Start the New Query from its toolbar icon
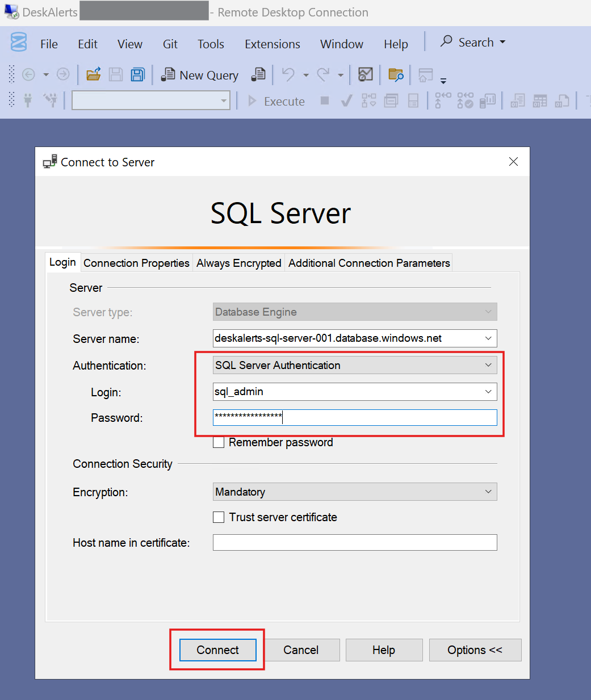The image size is (591, 700). [x=167, y=74]
